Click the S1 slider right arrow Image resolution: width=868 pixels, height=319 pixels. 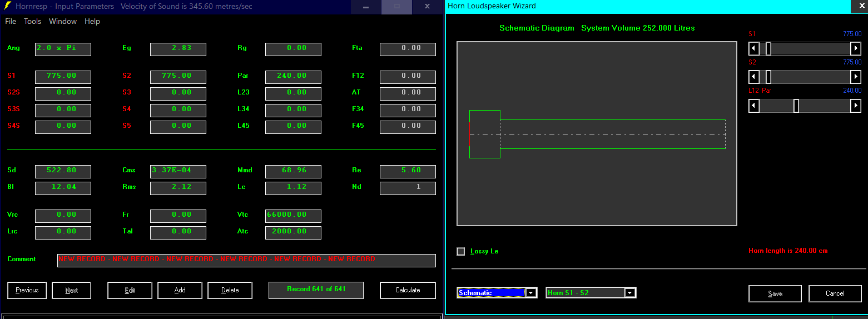click(856, 48)
